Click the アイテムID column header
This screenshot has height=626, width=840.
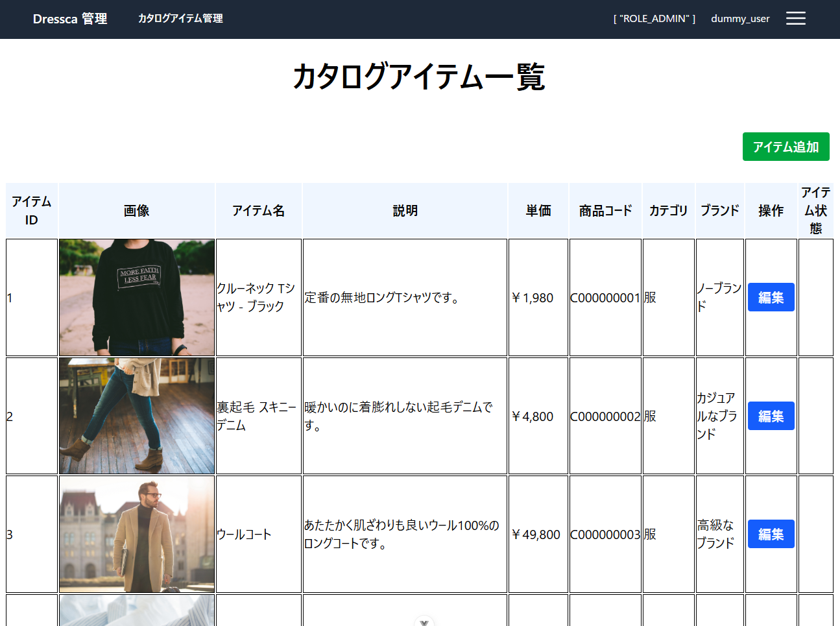tap(32, 211)
